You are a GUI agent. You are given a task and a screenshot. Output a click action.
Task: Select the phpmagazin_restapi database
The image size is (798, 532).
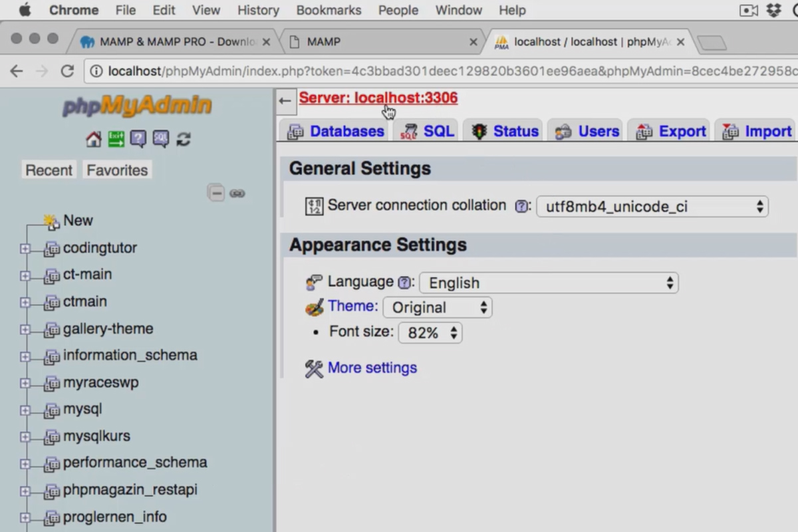click(x=130, y=490)
